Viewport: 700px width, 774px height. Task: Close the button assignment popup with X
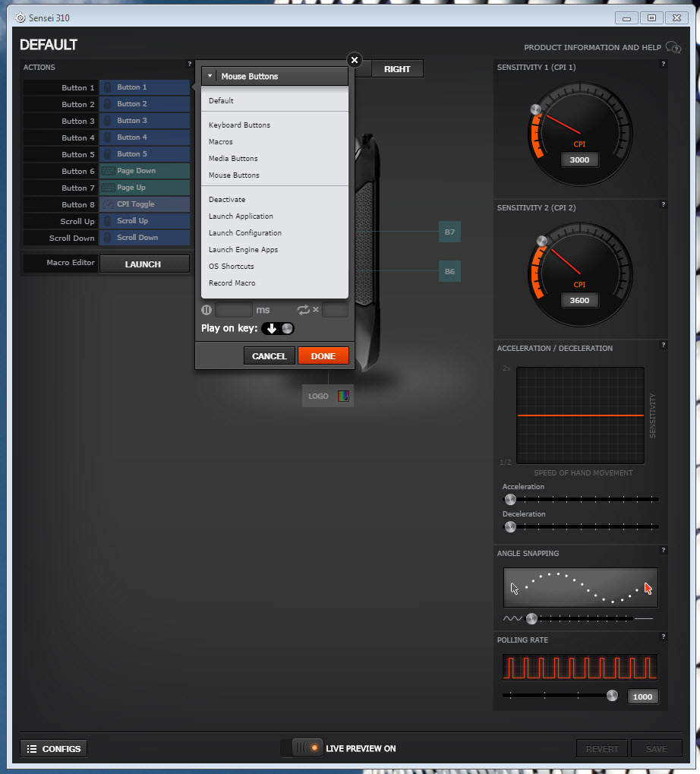tap(355, 60)
